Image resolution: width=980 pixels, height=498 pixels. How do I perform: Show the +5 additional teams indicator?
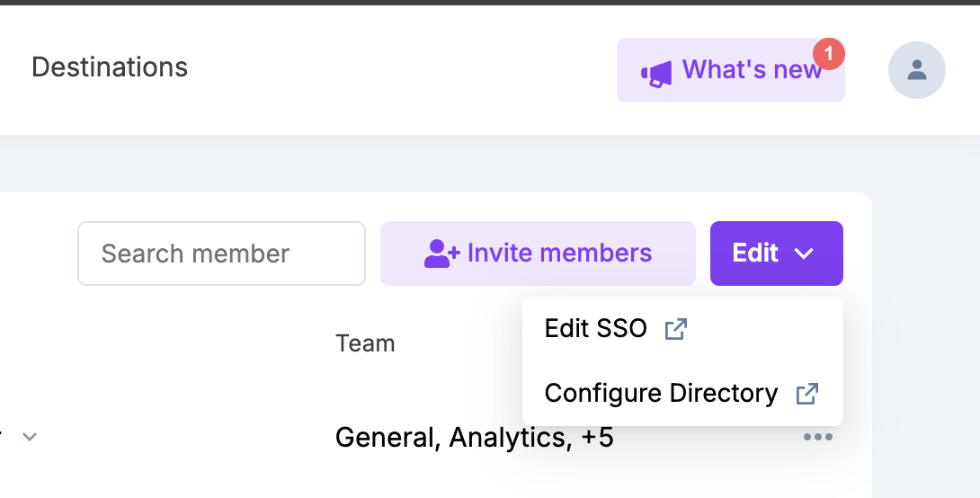[598, 438]
